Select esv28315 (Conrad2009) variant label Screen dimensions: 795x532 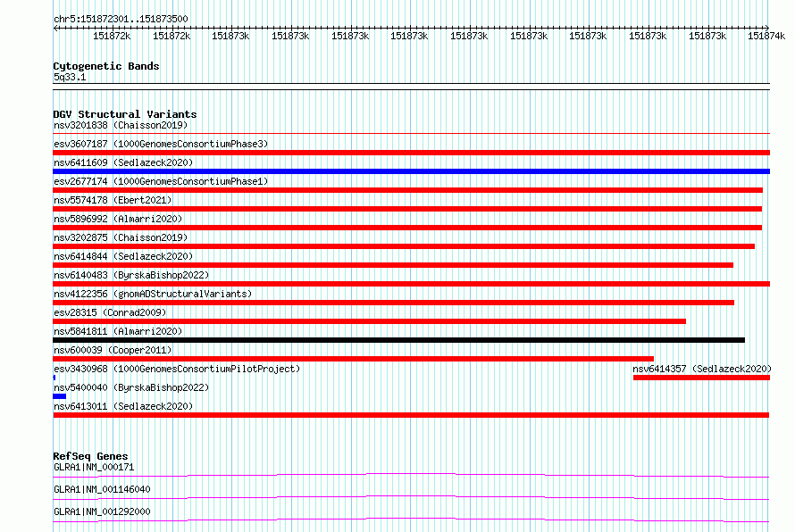110,312
